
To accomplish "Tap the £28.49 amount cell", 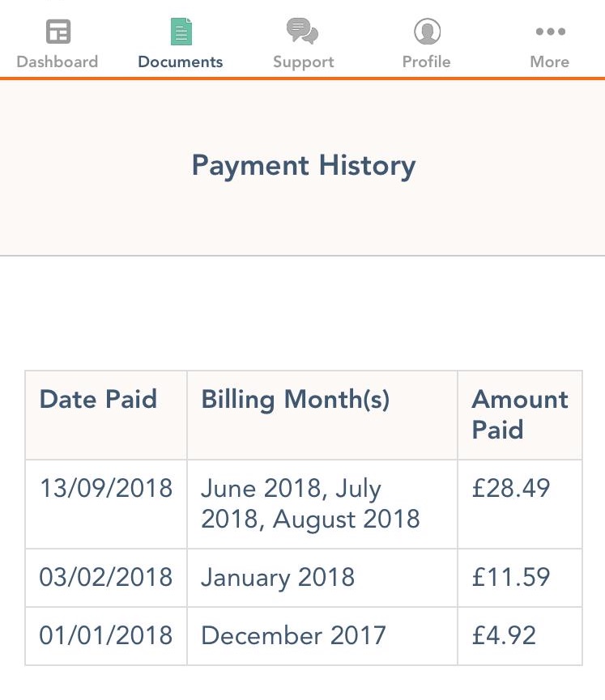I will pyautogui.click(x=520, y=504).
